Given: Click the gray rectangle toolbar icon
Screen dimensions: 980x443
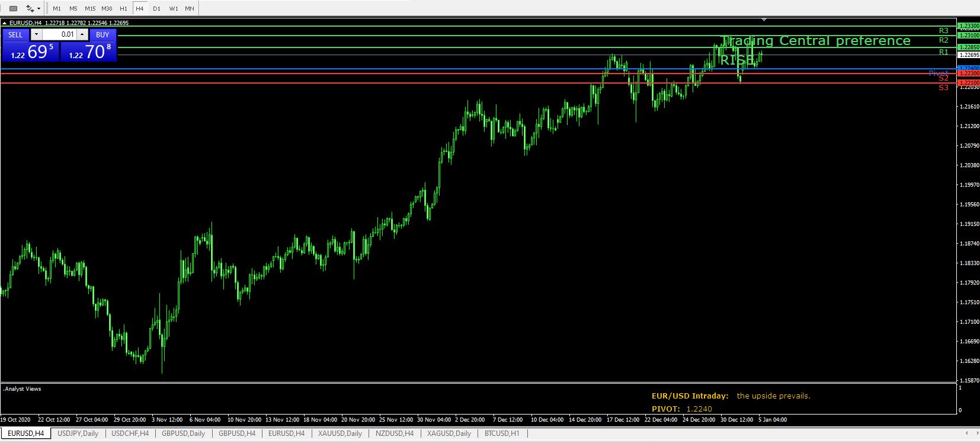Looking at the screenshot, I should pyautogui.click(x=14, y=8).
